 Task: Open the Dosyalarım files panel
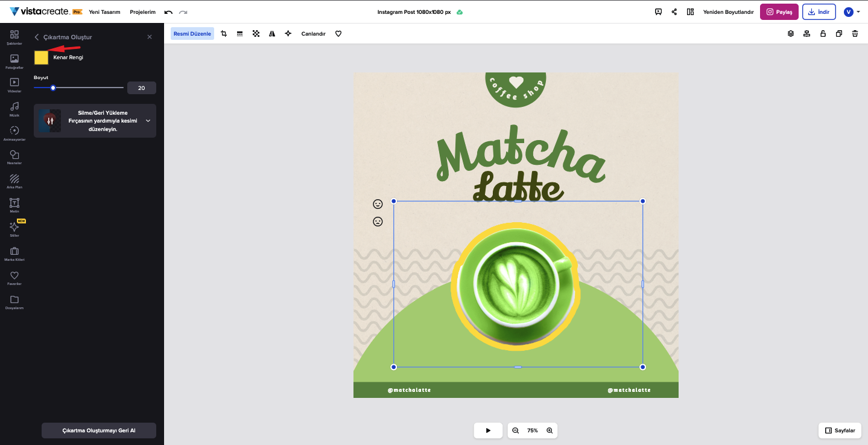pyautogui.click(x=14, y=302)
